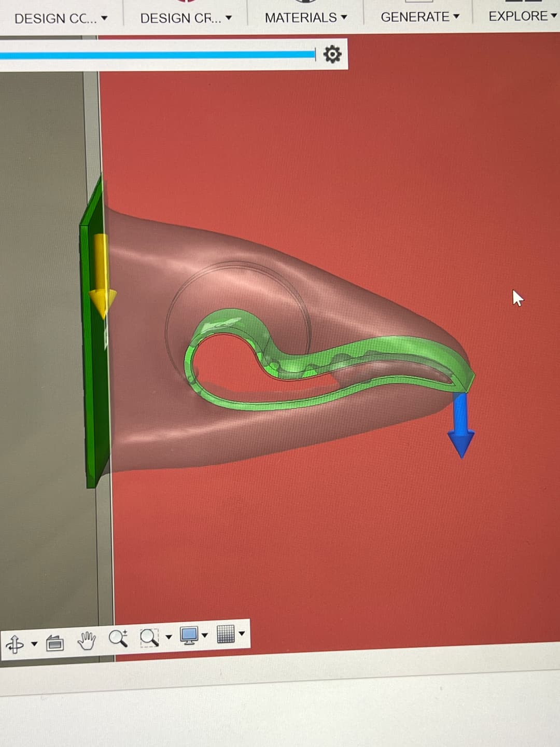Click the blue progress slider bar
Viewport: 560px width, 747px height.
point(156,55)
